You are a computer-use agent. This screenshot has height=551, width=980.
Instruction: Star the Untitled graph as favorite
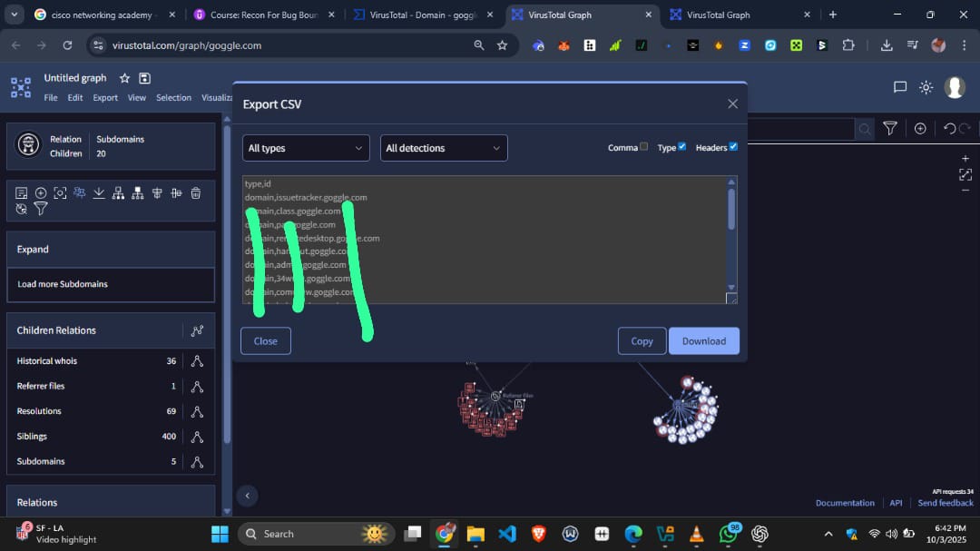click(124, 78)
